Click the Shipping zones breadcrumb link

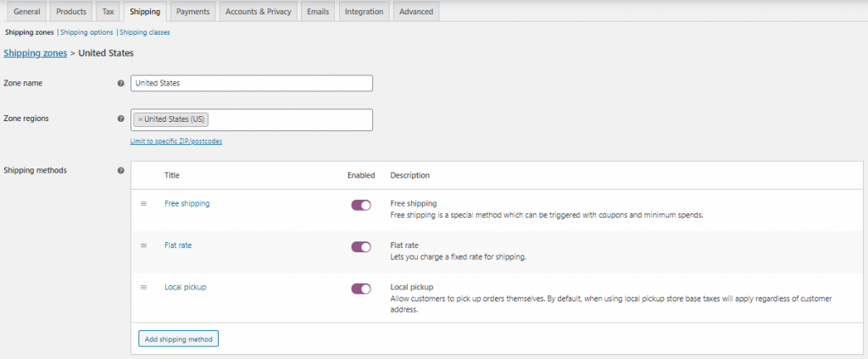36,52
